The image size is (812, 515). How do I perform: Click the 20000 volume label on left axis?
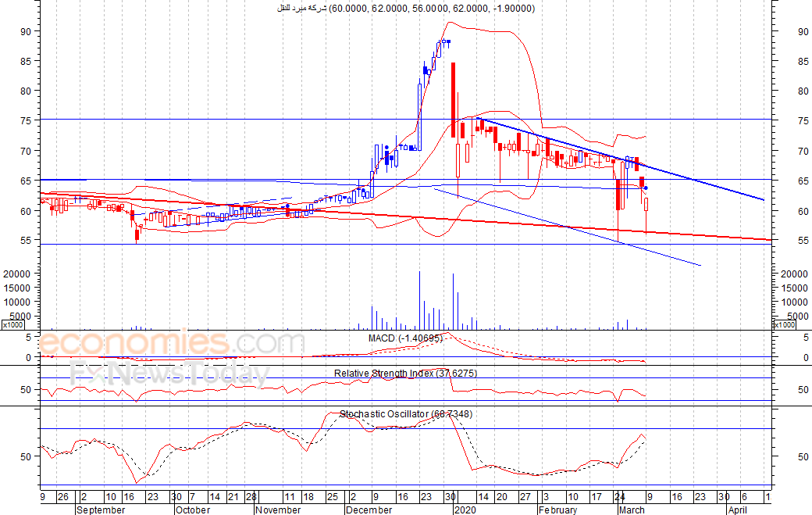click(x=17, y=274)
